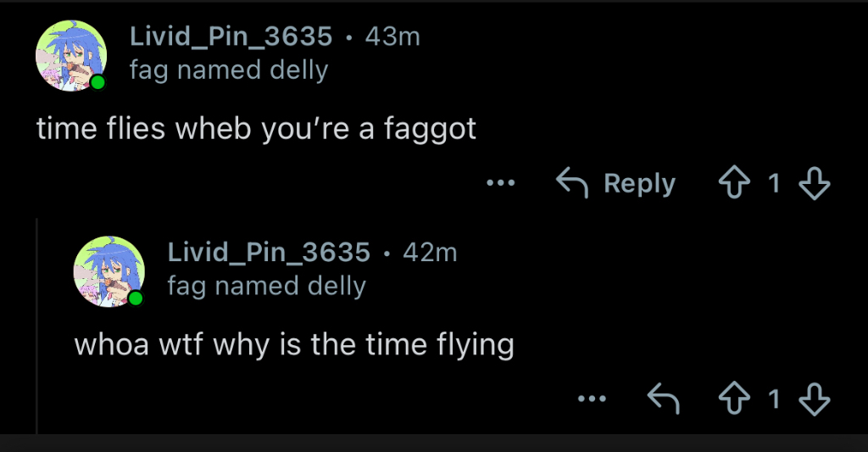
Task: Downvote the top comment posted 43m ago
Action: click(814, 183)
